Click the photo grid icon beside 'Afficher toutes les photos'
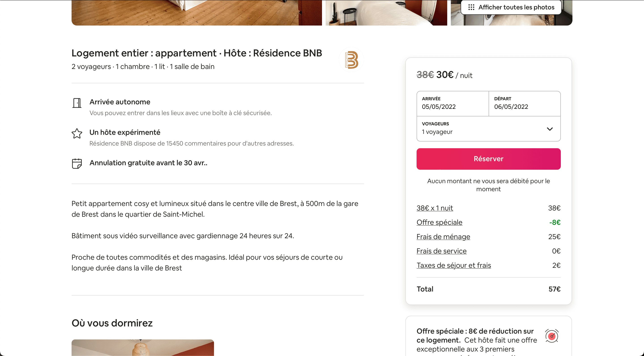The image size is (644, 356). 472,7
